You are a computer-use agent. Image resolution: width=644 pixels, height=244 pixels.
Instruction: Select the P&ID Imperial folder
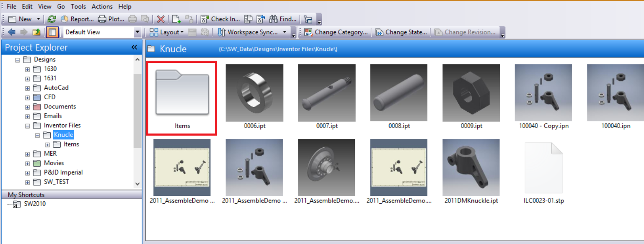(63, 172)
